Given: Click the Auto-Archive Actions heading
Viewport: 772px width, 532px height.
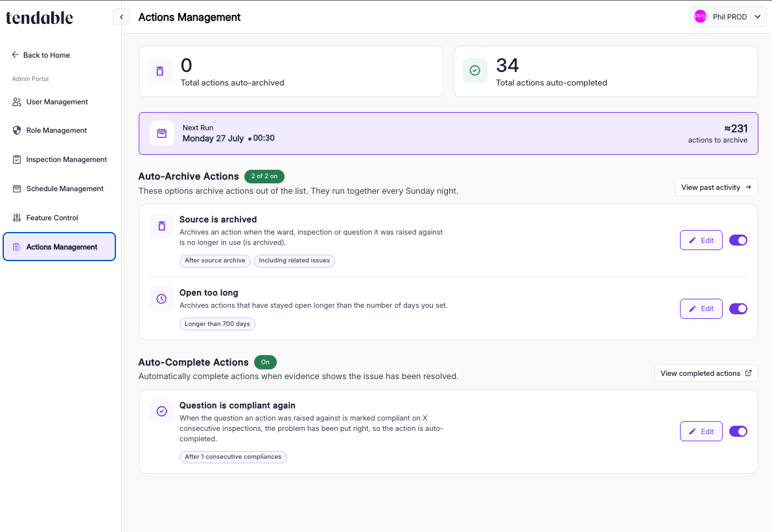Looking at the screenshot, I should tap(189, 176).
